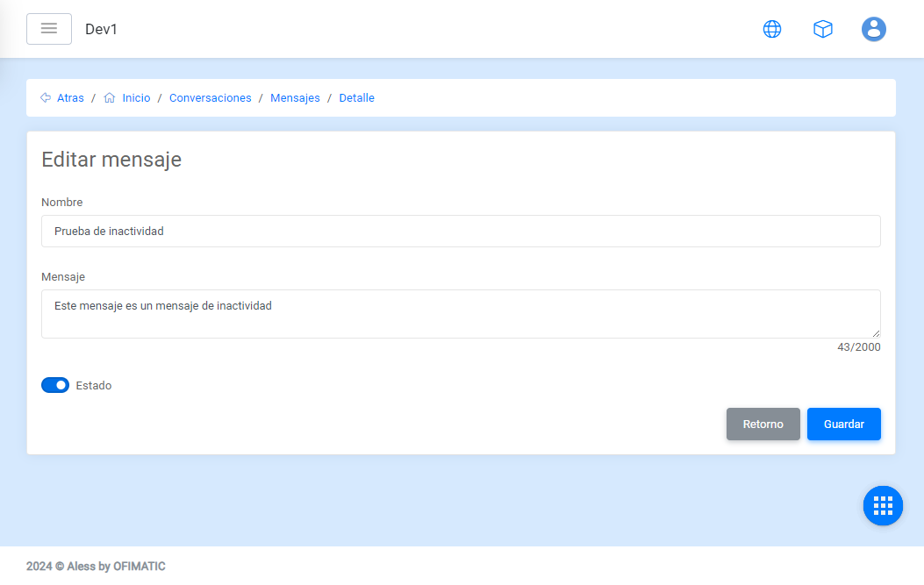The height and width of the screenshot is (585, 924).
Task: Go to Mensajes breadcrumb item
Action: [295, 98]
